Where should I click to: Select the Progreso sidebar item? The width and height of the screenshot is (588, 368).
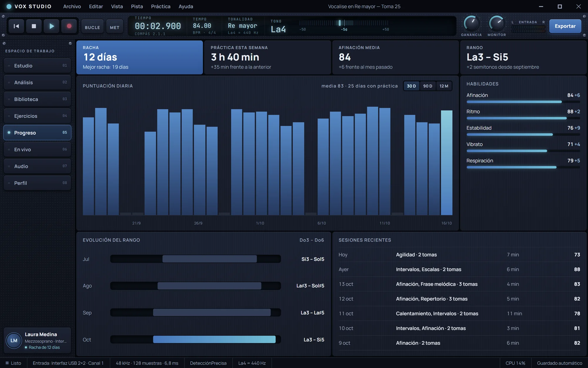click(x=37, y=133)
